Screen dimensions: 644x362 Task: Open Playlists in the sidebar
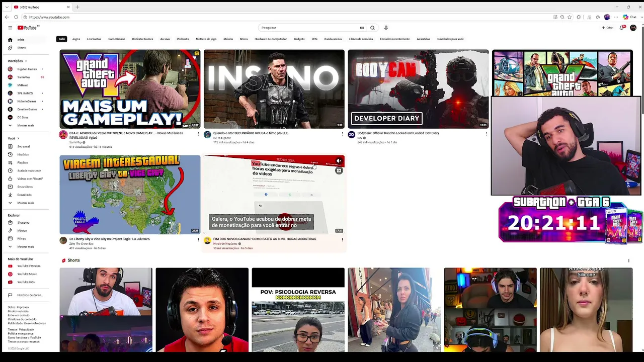click(23, 162)
